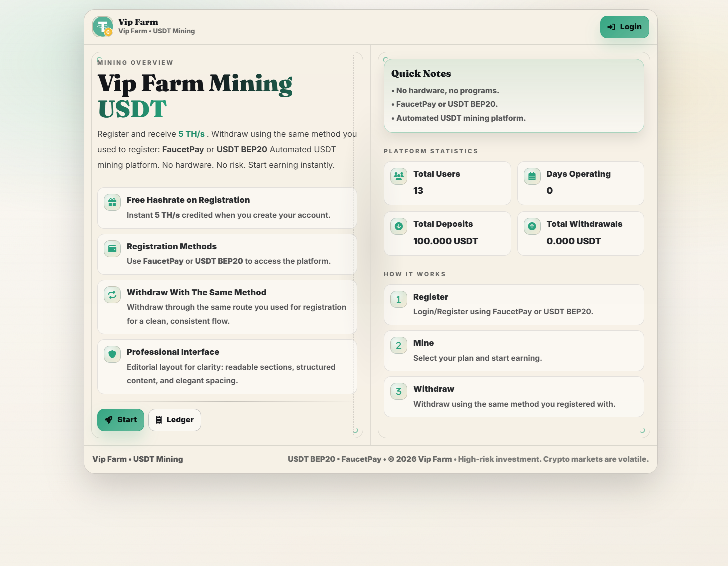Open the Ledger button
The width and height of the screenshot is (728, 566).
coord(175,420)
